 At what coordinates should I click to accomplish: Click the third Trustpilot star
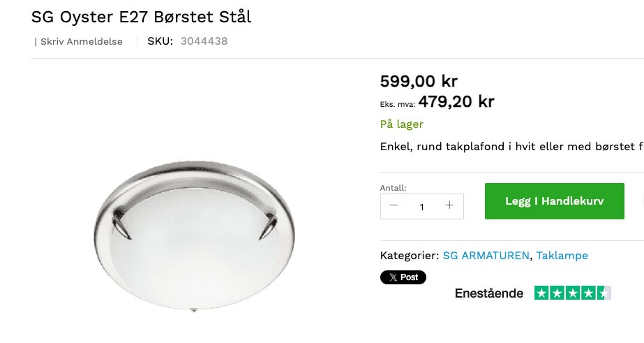click(x=573, y=293)
